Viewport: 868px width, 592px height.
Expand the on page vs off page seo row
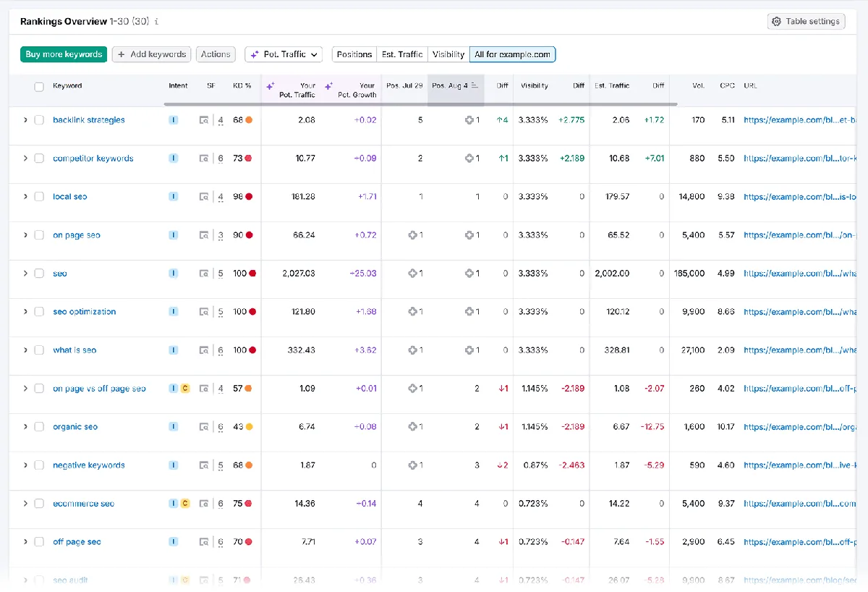point(25,389)
